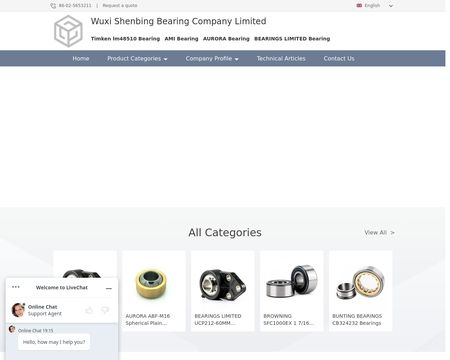Open BEARINGS LIMITED UCP212-60MM product image
This screenshot has height=360, width=450.
[223, 285]
